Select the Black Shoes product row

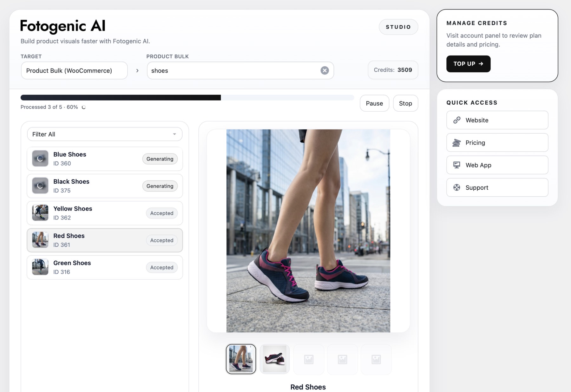click(105, 186)
